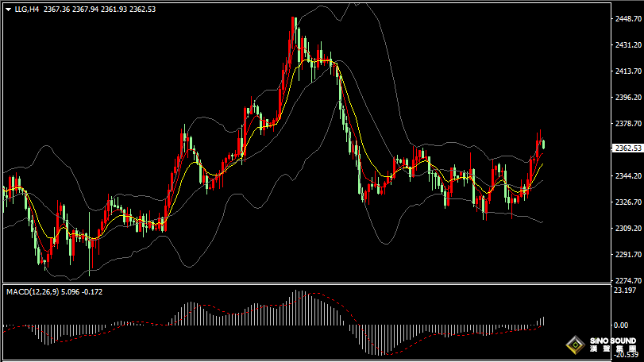This screenshot has width=644, height=362.
Task: Click the 2274.70 price axis label
Action: tap(628, 280)
